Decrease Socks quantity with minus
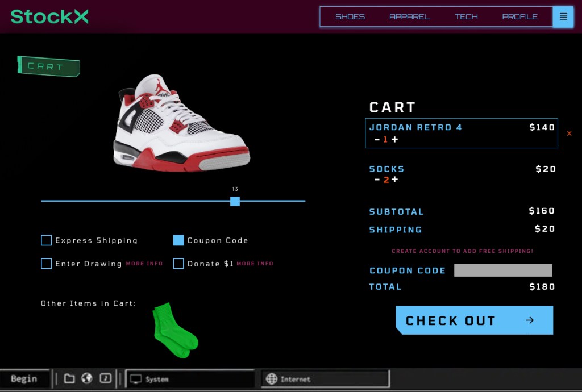The image size is (582, 392). pyautogui.click(x=377, y=180)
